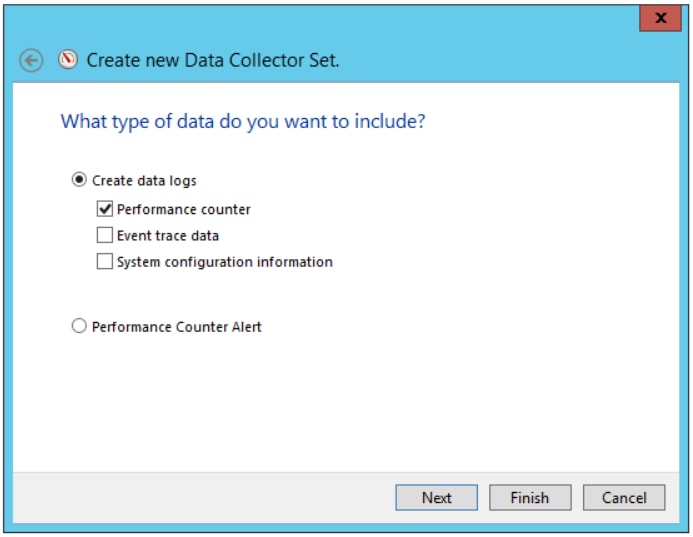
Task: Click the 'Performance counter' label text
Action: click(x=183, y=209)
